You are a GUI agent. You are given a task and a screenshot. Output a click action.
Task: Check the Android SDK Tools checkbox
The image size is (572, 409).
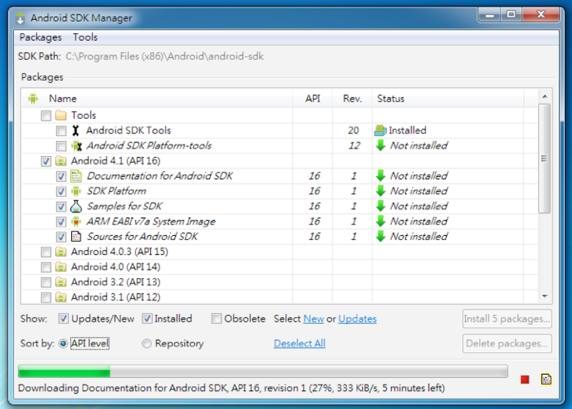point(61,131)
